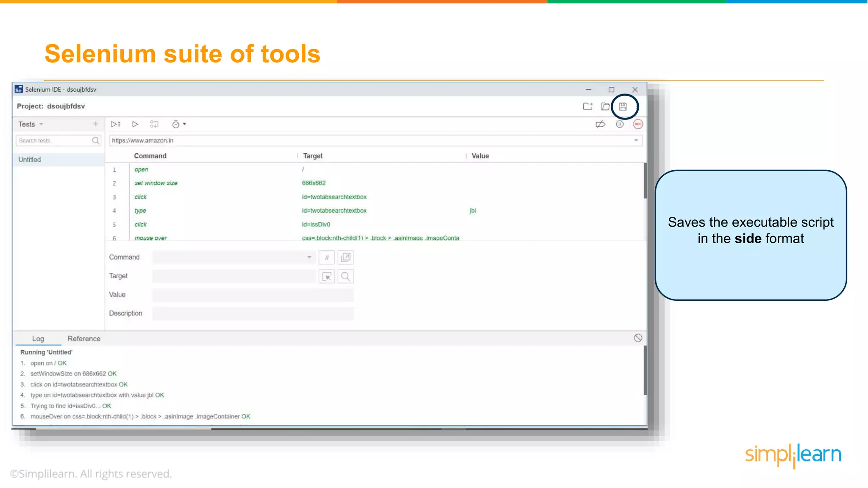Click the Value column header
This screenshot has height=488, width=868.
(x=480, y=156)
